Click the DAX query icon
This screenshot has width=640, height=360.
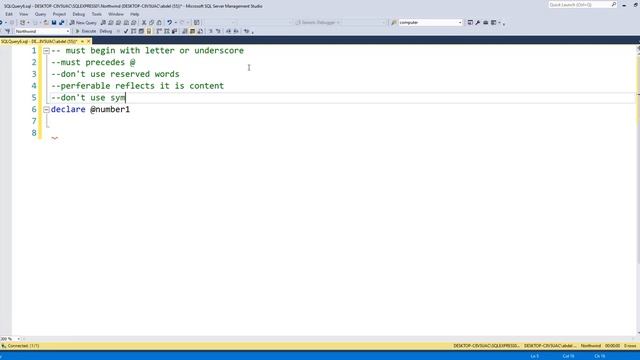click(x=133, y=22)
